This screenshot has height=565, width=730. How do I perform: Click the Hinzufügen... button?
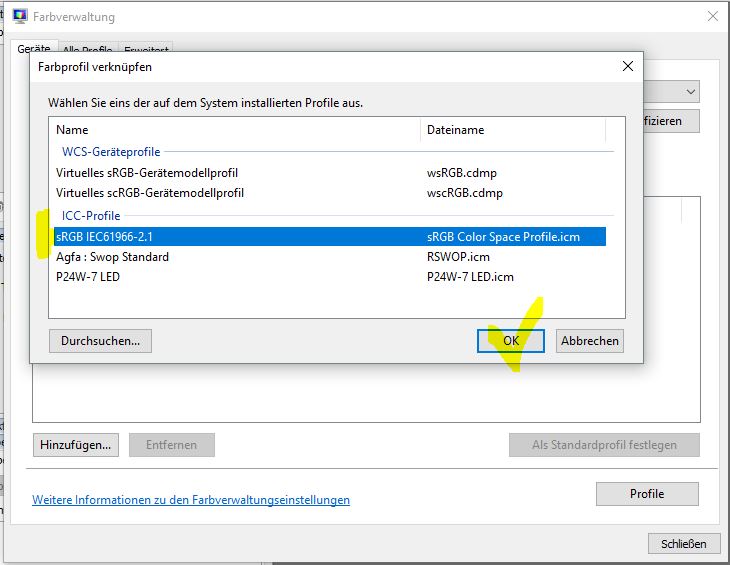tap(76, 445)
